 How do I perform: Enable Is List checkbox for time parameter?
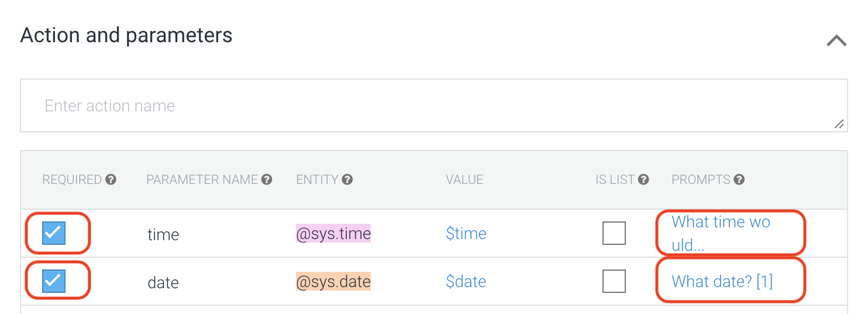614,233
